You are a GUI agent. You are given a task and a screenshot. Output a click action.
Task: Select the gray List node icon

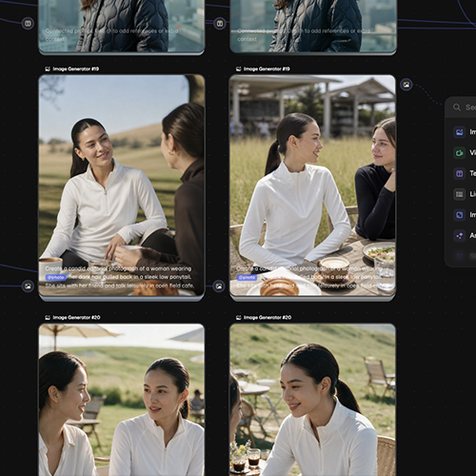click(x=459, y=194)
